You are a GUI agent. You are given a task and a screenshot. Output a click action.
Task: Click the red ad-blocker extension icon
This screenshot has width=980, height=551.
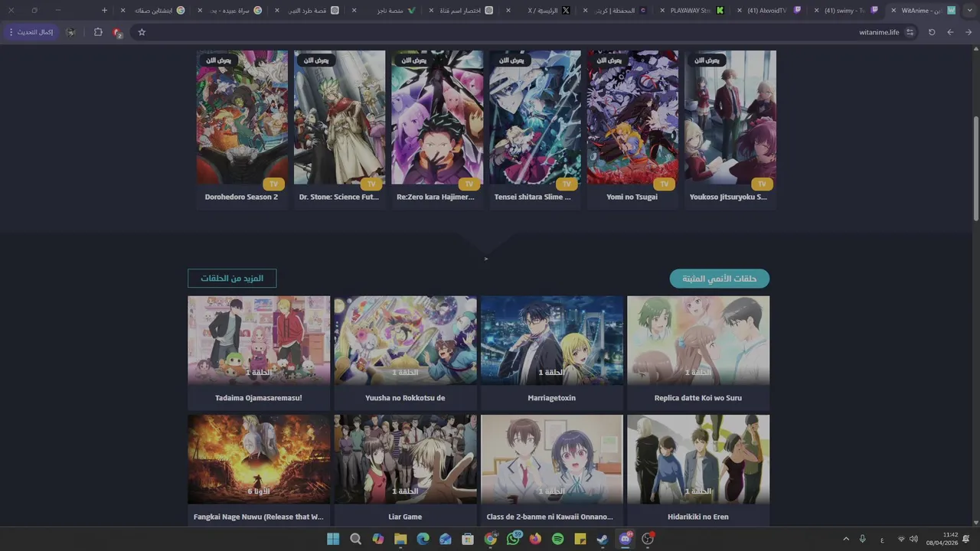click(117, 32)
